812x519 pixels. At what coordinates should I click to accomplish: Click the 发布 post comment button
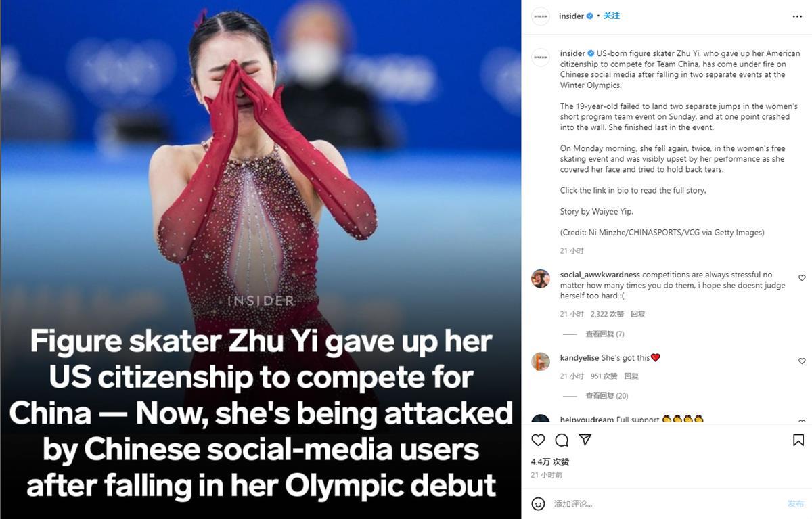796,504
